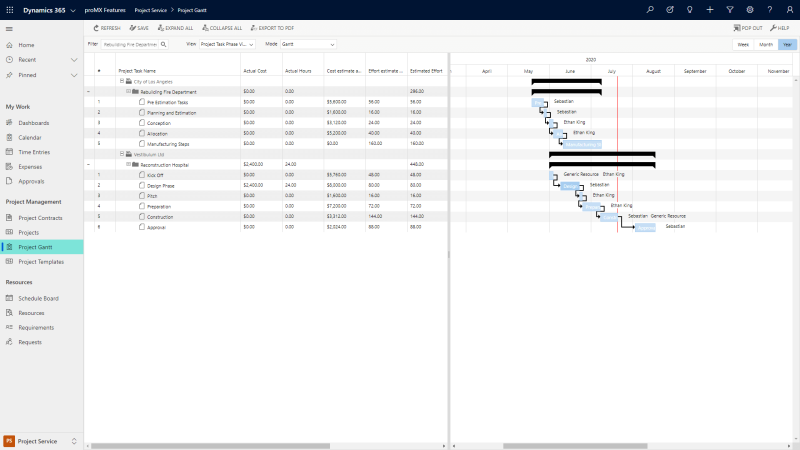Click the Pop Out icon
Image resolution: width=800 pixels, height=450 pixels.
738,28
